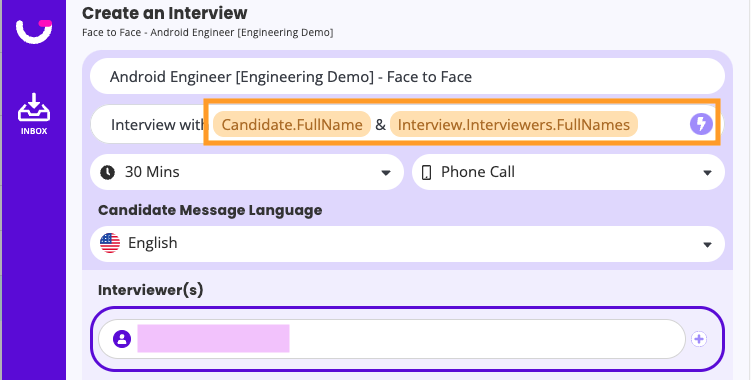Click the Create an Interview heading
Image resolution: width=751 pixels, height=380 pixels.
pos(165,13)
